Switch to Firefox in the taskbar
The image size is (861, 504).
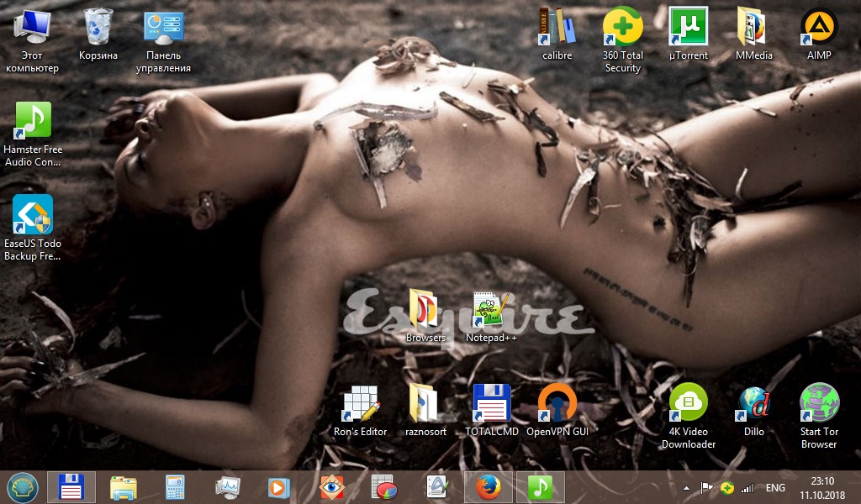pyautogui.click(x=488, y=487)
